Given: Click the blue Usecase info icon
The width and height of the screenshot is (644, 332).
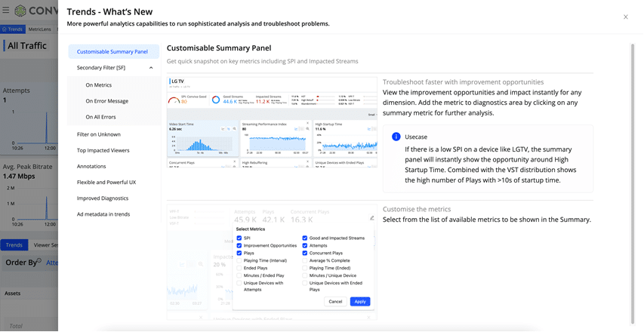Looking at the screenshot, I should click(396, 137).
